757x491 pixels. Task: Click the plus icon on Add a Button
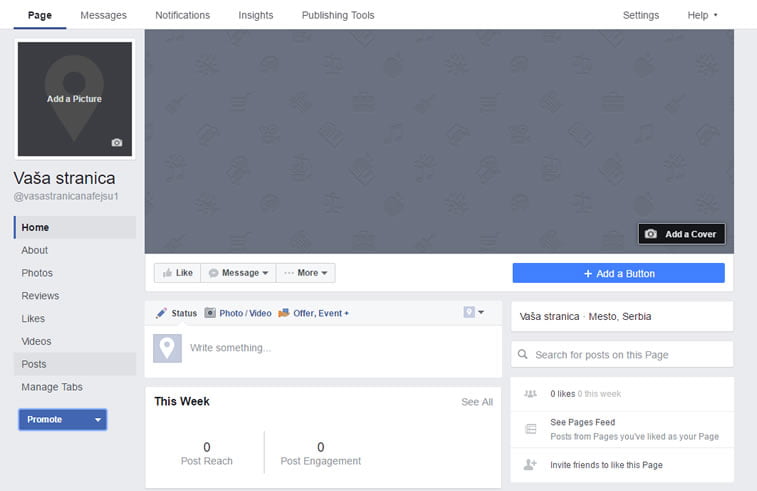588,274
